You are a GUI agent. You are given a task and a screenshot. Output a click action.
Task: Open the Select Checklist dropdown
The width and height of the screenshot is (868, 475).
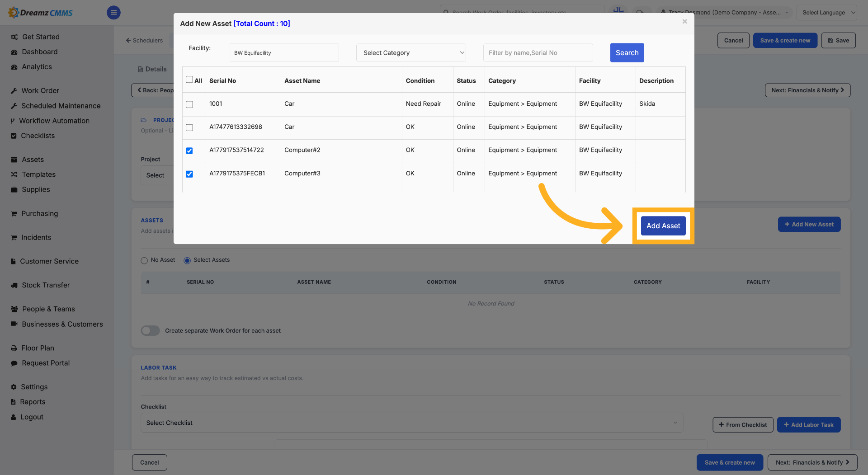(411, 423)
